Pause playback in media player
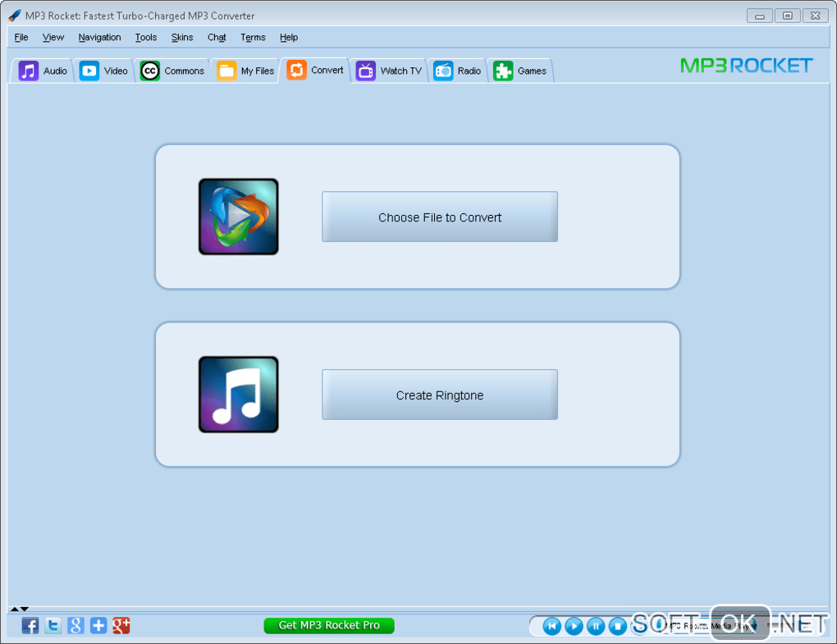 coord(596,626)
